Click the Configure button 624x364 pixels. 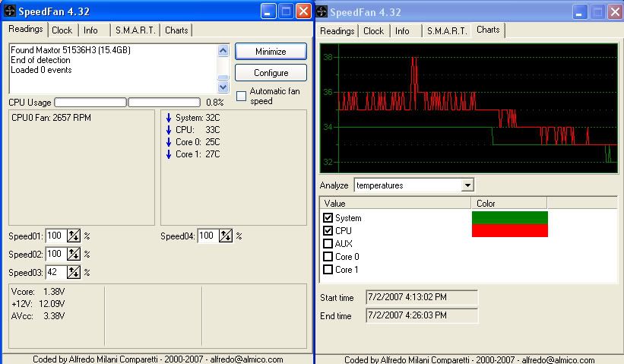pos(271,73)
